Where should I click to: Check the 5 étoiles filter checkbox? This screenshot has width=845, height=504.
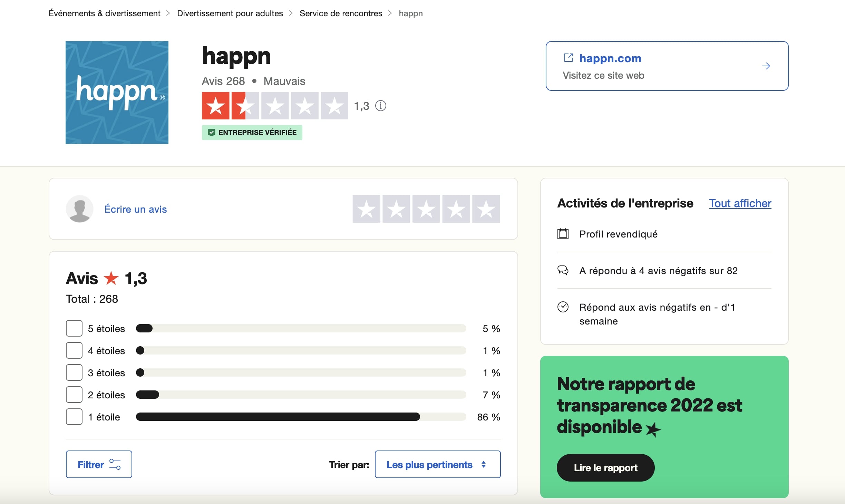tap(74, 328)
